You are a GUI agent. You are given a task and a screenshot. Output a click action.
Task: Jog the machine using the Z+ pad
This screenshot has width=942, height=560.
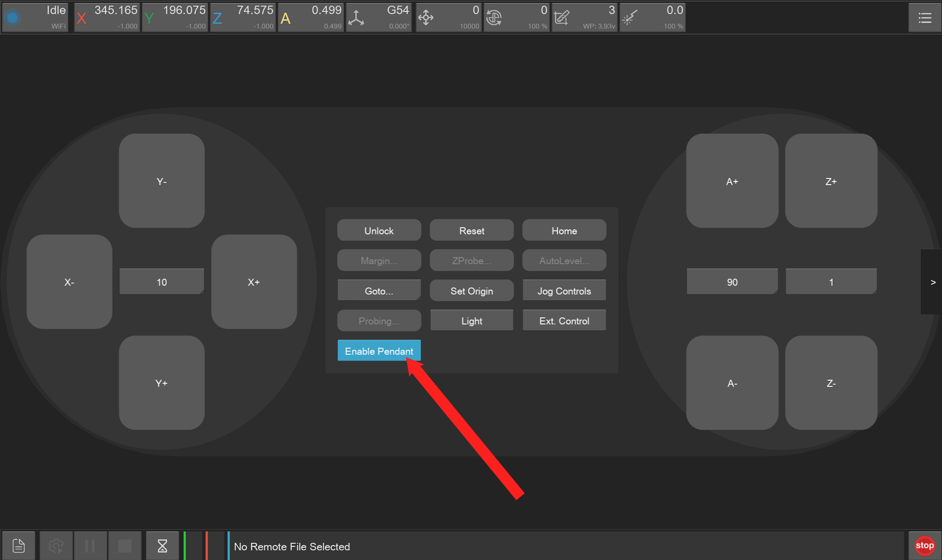[x=830, y=181]
